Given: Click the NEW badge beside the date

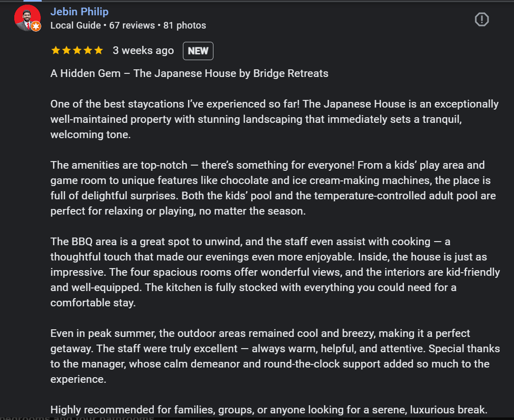Looking at the screenshot, I should pyautogui.click(x=198, y=51).
